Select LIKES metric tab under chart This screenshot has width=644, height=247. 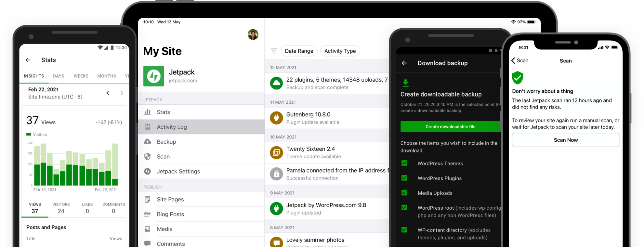coord(87,208)
